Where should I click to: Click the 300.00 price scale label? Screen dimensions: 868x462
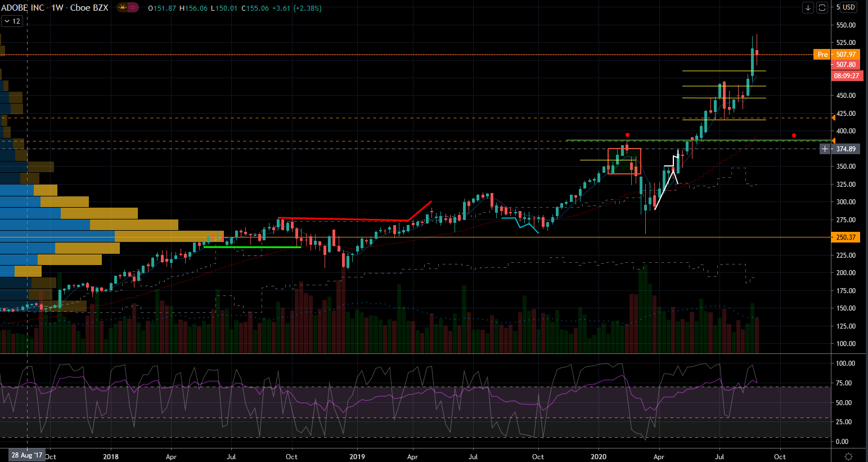(846, 202)
